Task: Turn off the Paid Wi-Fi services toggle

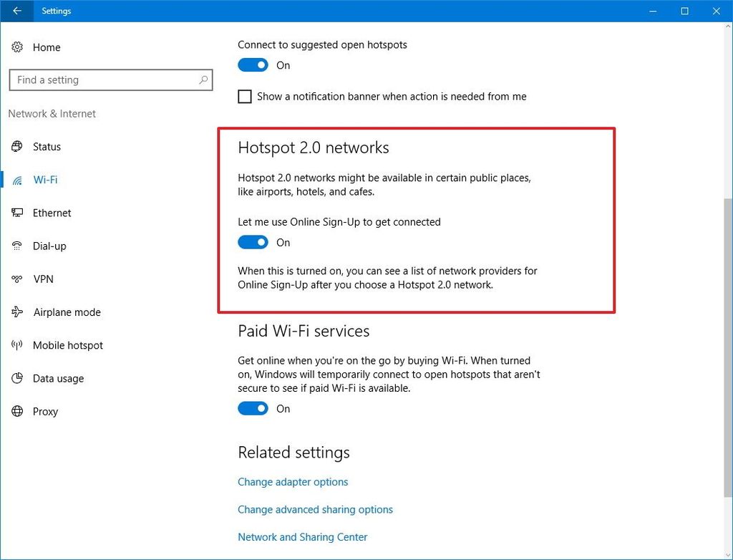Action: [253, 408]
